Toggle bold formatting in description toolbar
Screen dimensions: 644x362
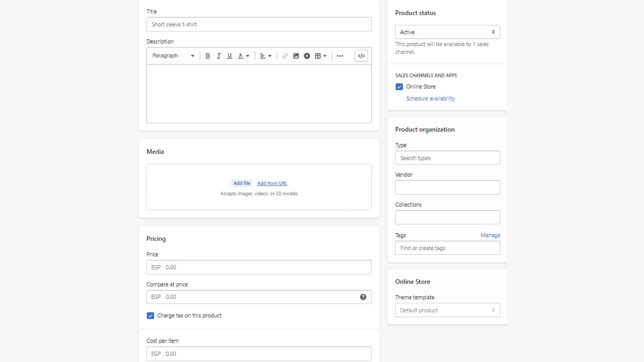(x=208, y=56)
